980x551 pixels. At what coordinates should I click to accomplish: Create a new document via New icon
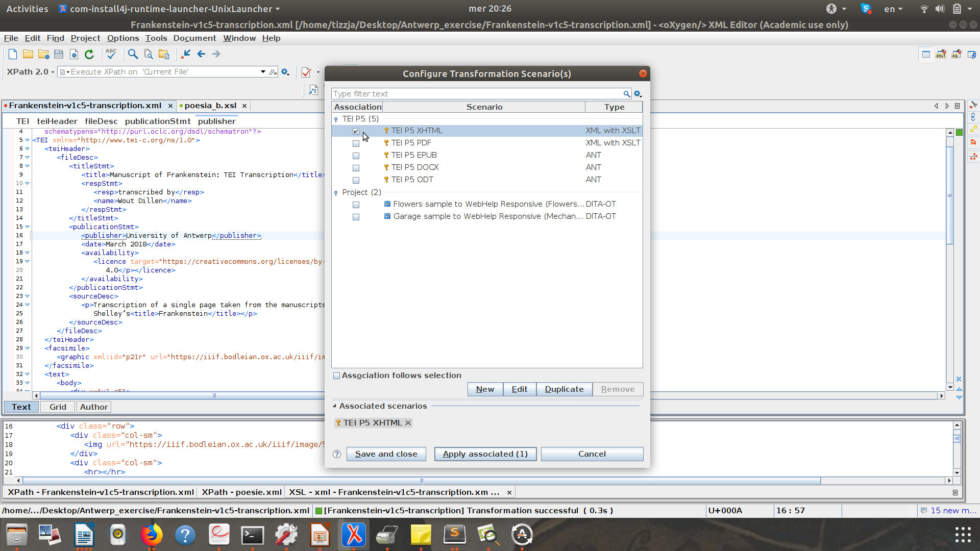(x=13, y=54)
